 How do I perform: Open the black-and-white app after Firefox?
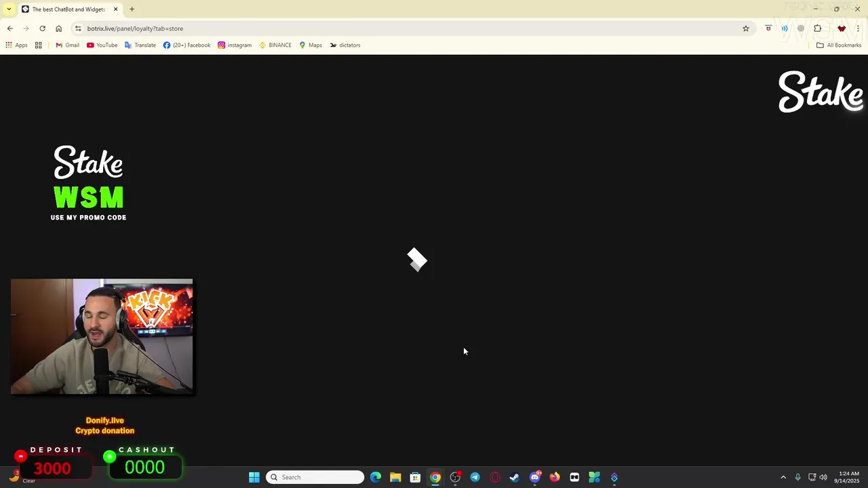574,477
